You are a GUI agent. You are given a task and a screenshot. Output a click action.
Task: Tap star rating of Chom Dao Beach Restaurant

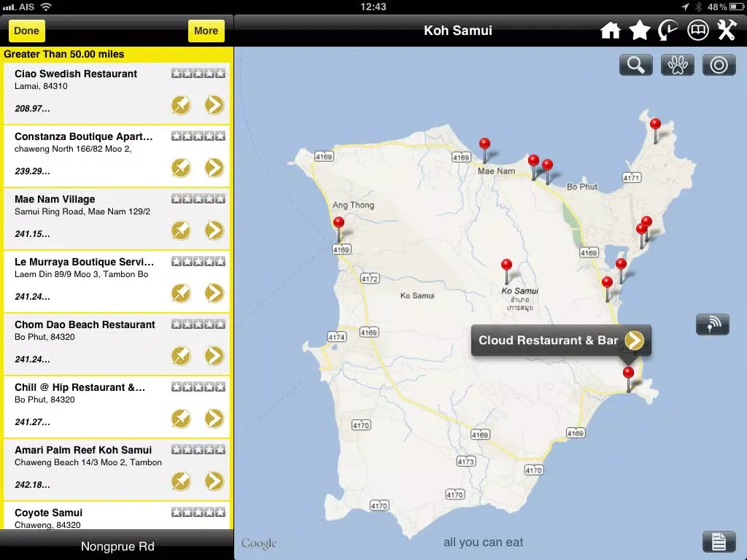(198, 324)
